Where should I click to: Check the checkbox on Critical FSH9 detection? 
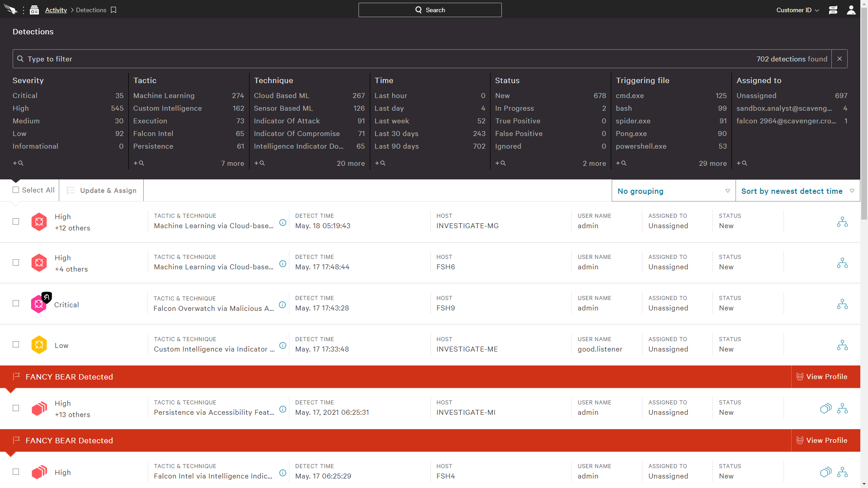16,304
